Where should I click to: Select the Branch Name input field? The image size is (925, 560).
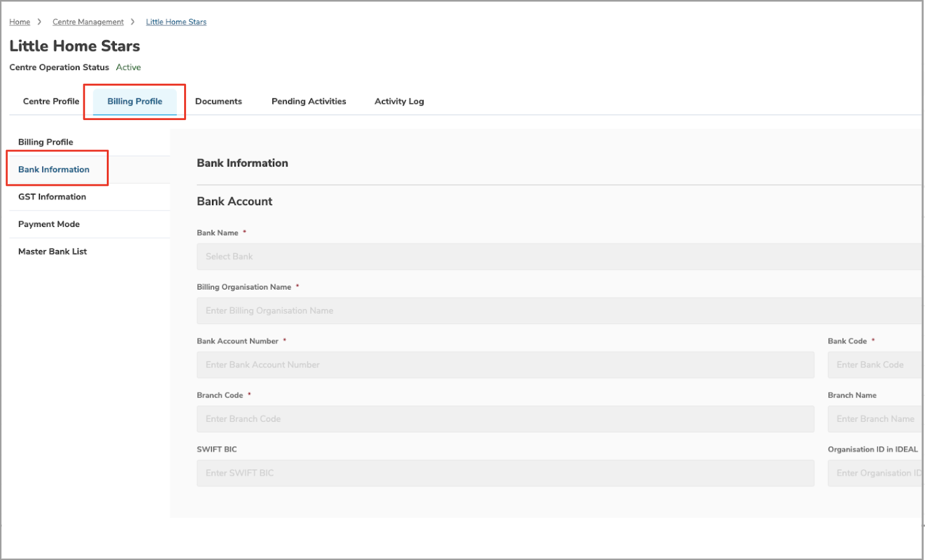[x=874, y=419]
